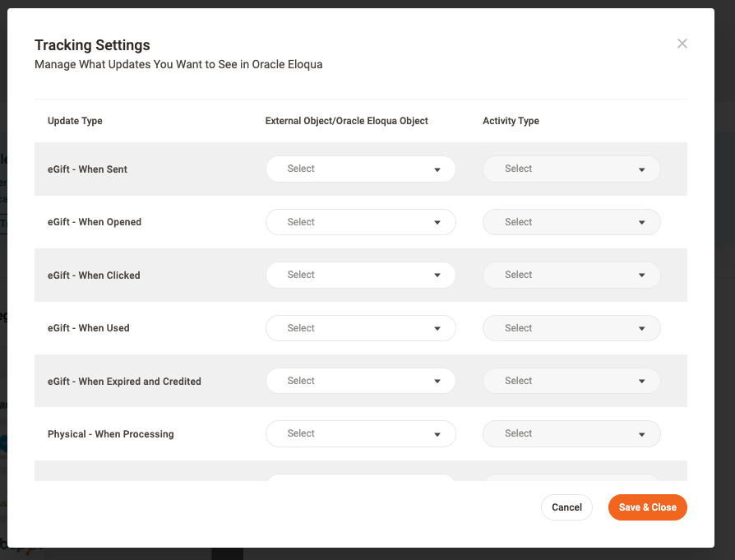This screenshot has width=735, height=560.
Task: Click the Save & Close button
Action: click(x=647, y=507)
